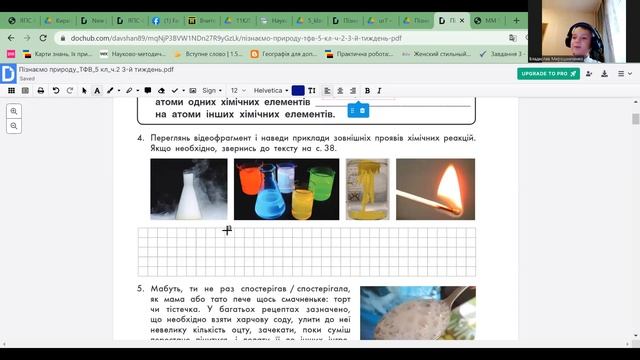Open bookmark Науково-методич...

[133, 54]
